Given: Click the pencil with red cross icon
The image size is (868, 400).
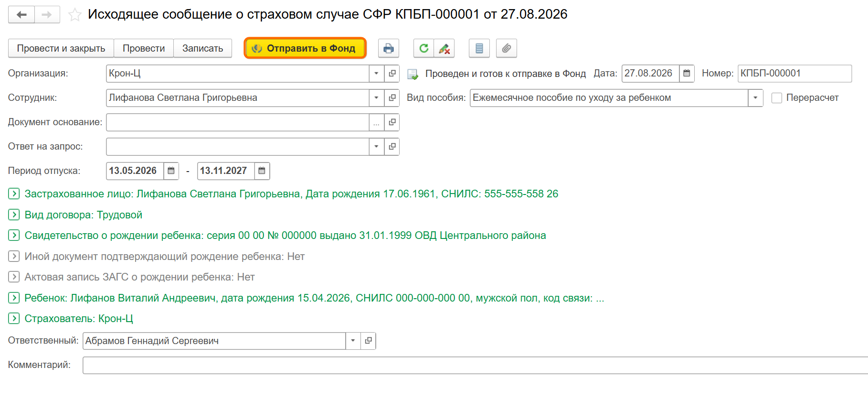Looking at the screenshot, I should tap(444, 48).
